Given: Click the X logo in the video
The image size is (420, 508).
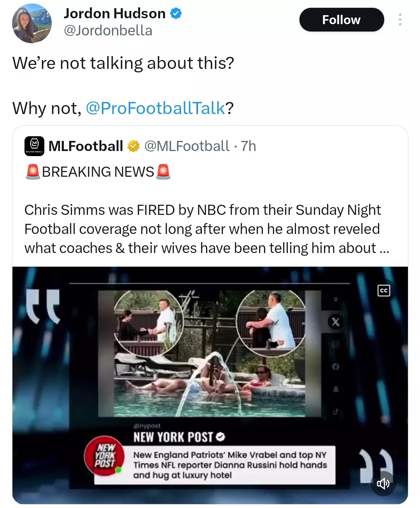Looking at the screenshot, I should (336, 322).
